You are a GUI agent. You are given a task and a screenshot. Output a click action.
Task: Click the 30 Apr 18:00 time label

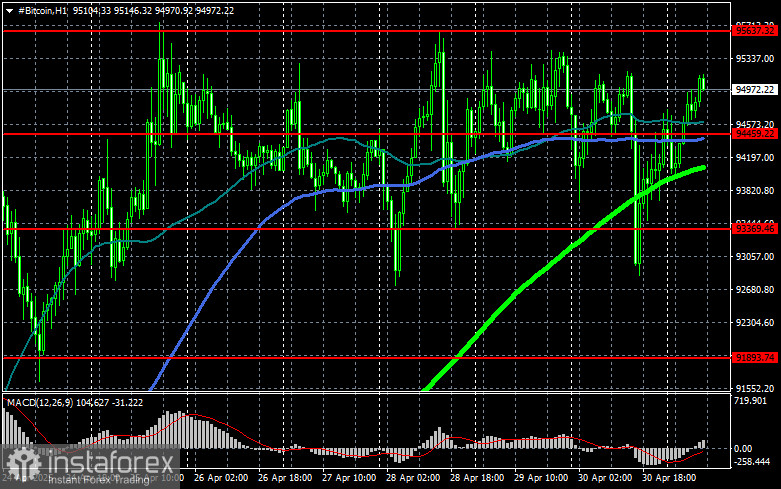click(x=669, y=478)
